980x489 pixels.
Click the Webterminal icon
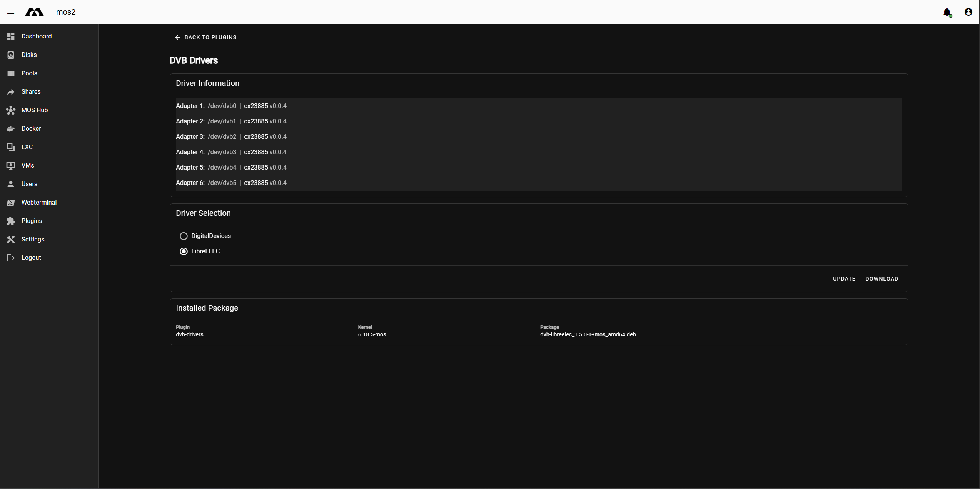coord(11,202)
